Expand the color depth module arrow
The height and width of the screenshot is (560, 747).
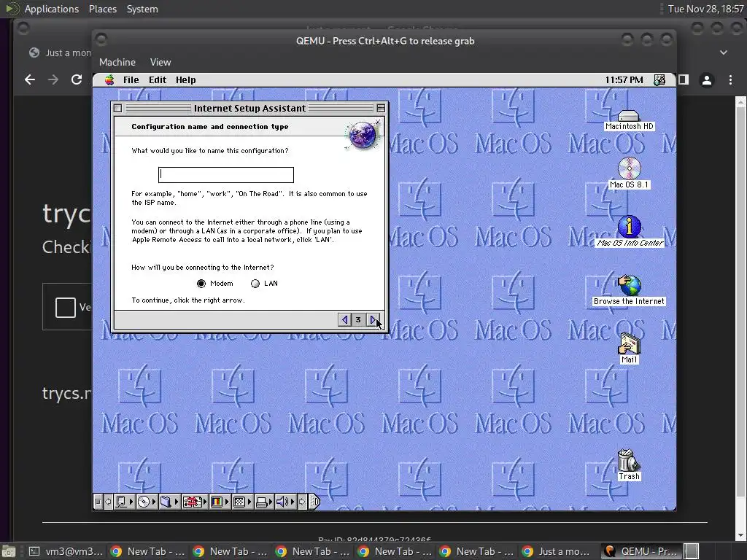[x=227, y=502]
